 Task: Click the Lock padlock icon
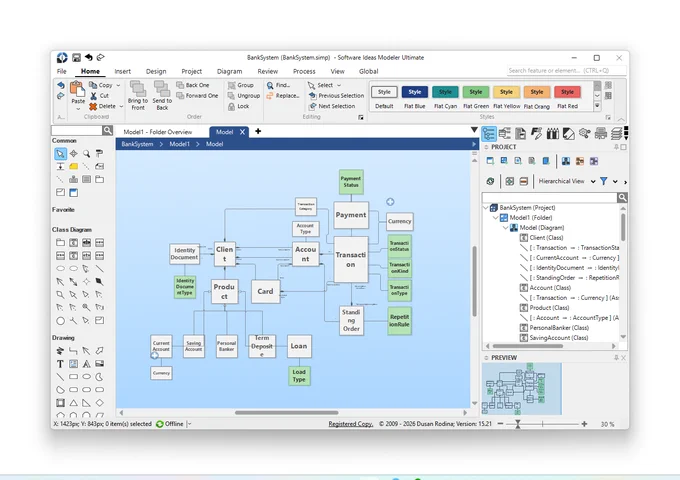point(232,106)
